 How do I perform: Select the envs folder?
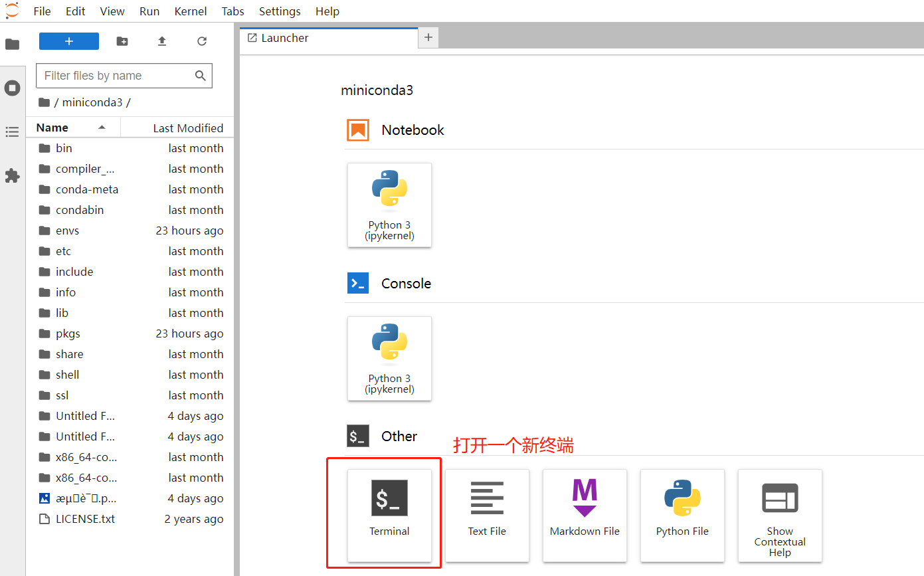point(130,231)
